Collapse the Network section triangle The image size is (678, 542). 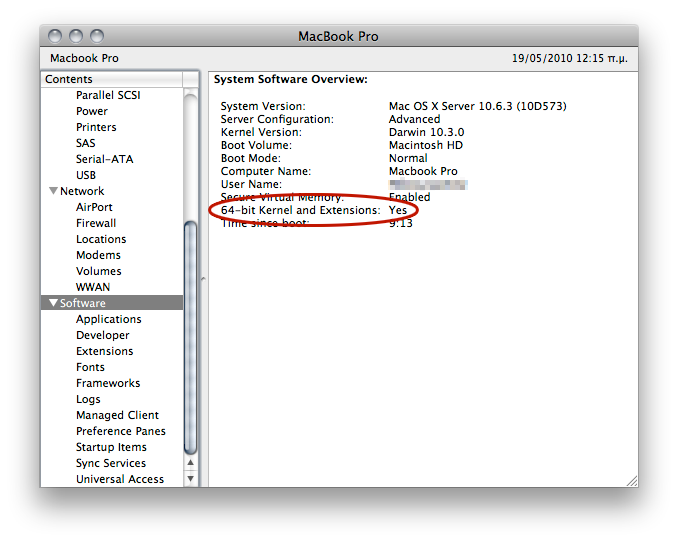(54, 191)
